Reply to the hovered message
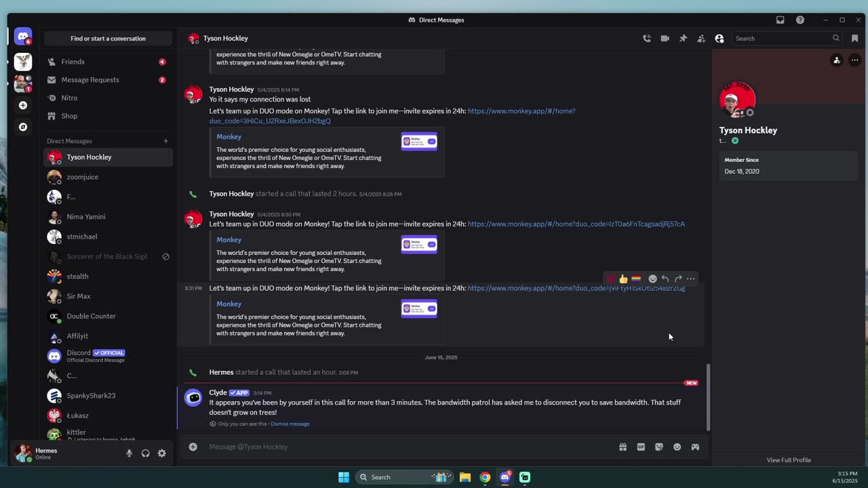 [x=665, y=279]
